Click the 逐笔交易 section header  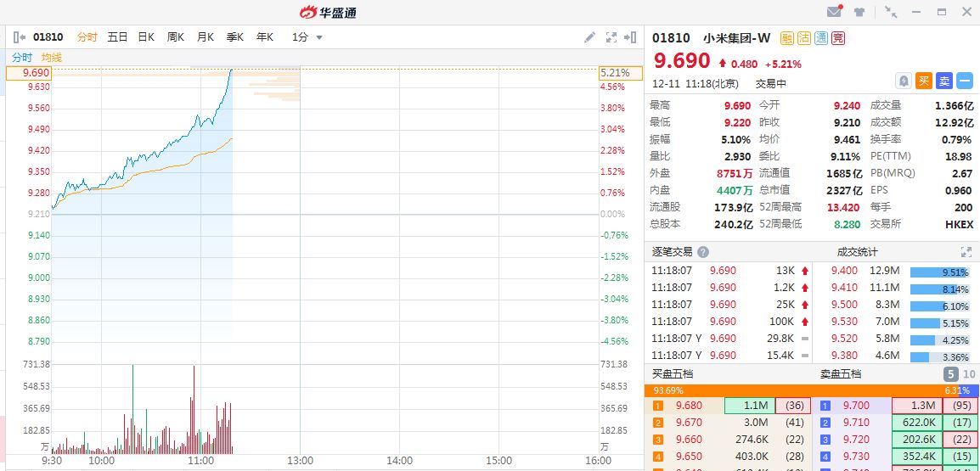click(x=673, y=252)
